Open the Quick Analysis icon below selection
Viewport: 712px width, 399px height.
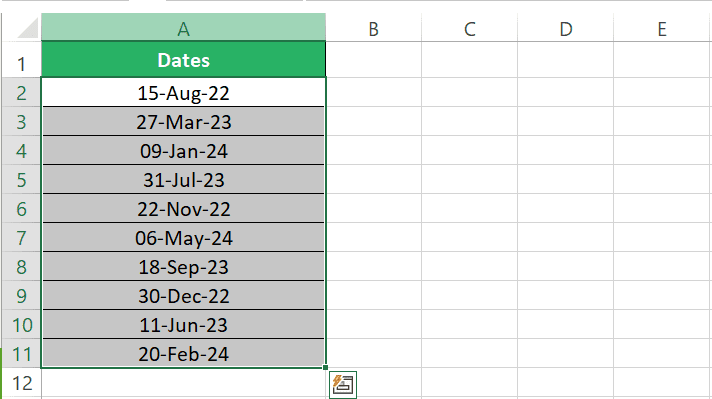343,384
